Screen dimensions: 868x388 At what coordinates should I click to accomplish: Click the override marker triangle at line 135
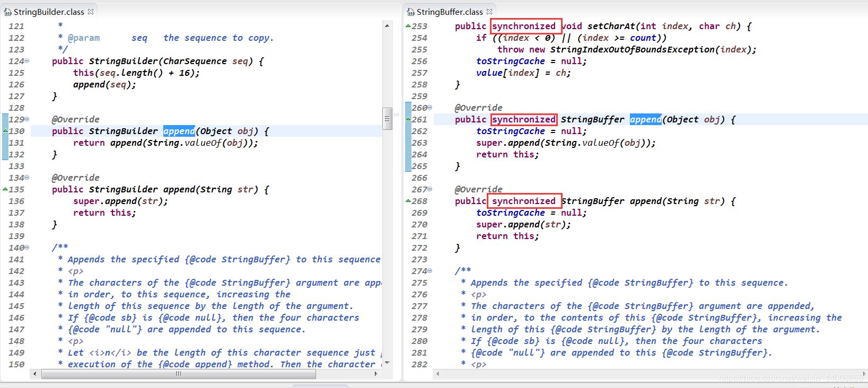point(5,189)
